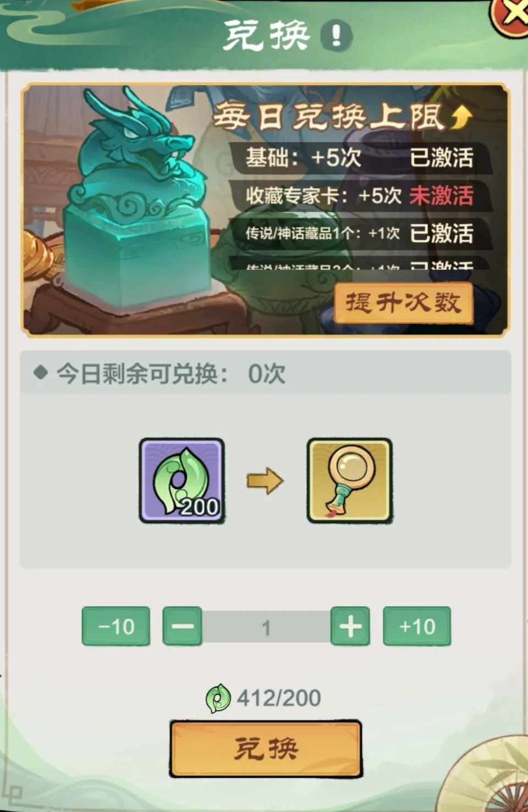Open the exclamation info icon beside 兑换 title
Screen dimensions: 528x812
(335, 35)
